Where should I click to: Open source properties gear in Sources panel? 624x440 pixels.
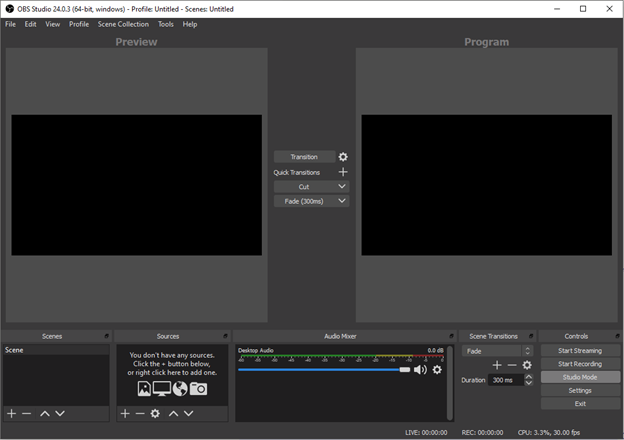click(x=155, y=413)
